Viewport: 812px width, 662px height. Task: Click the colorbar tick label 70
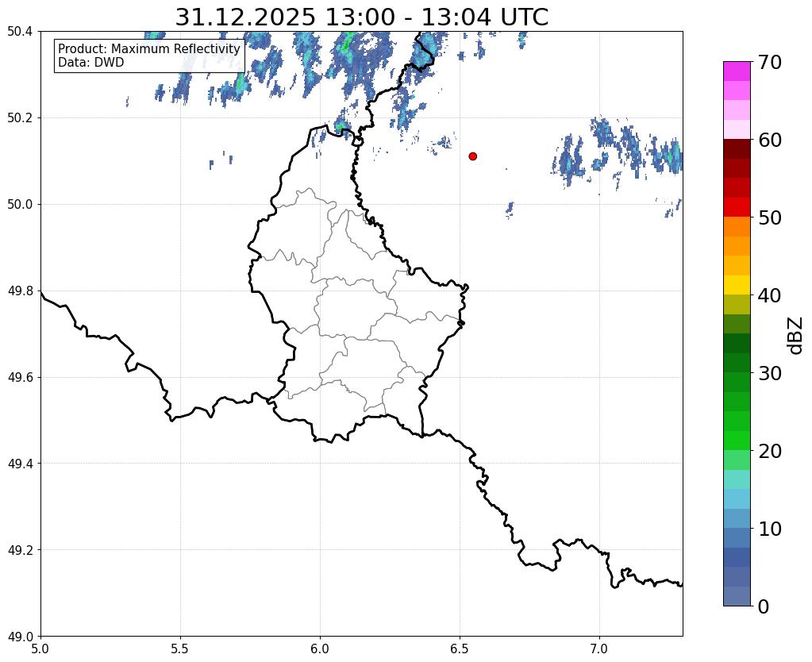[x=770, y=62]
